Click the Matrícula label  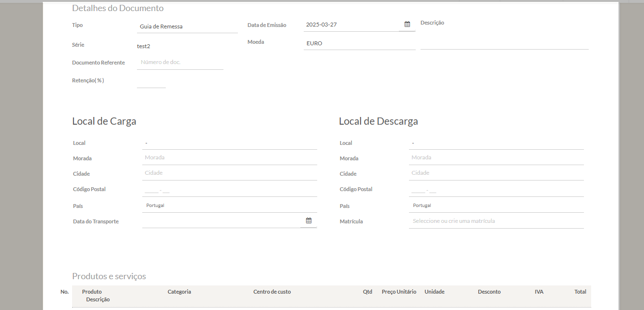351,221
